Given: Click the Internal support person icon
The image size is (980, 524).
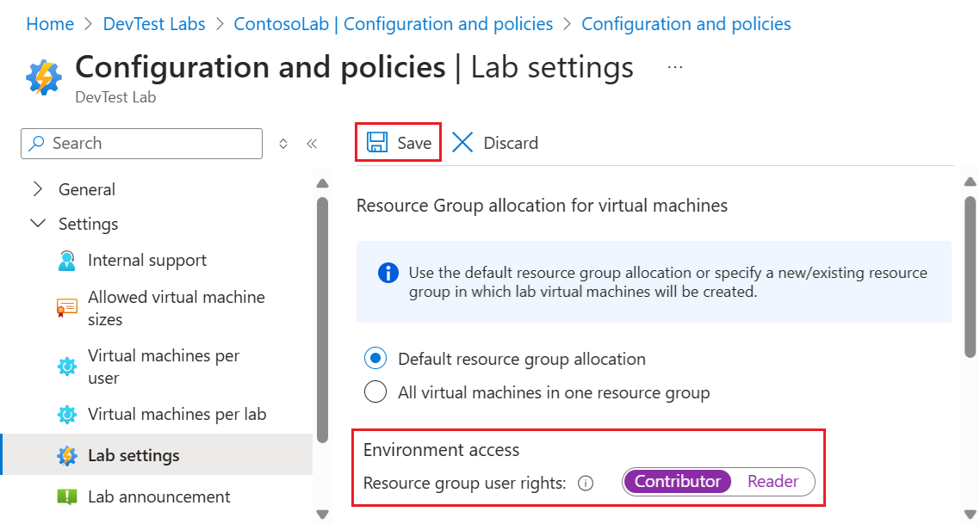Looking at the screenshot, I should [66, 261].
